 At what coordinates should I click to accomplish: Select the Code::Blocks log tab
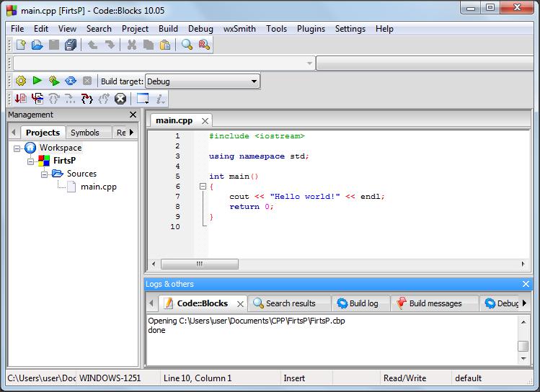pyautogui.click(x=202, y=303)
